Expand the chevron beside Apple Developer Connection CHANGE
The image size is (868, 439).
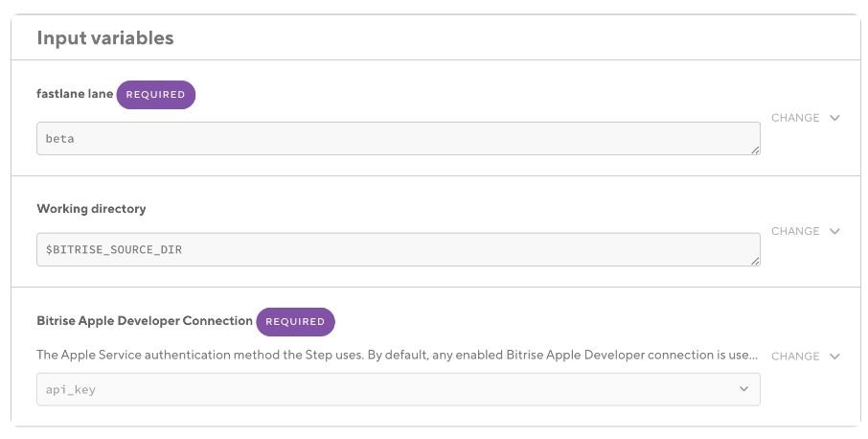pos(834,357)
